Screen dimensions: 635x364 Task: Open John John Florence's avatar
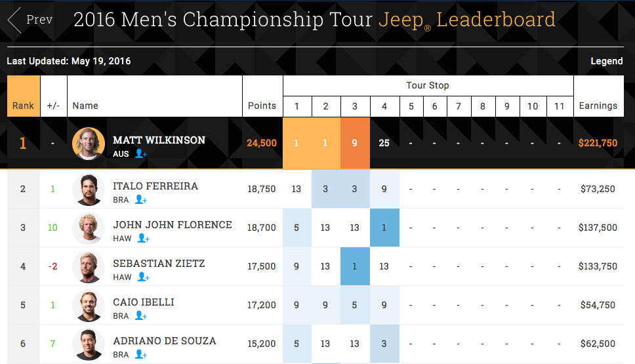(89, 228)
